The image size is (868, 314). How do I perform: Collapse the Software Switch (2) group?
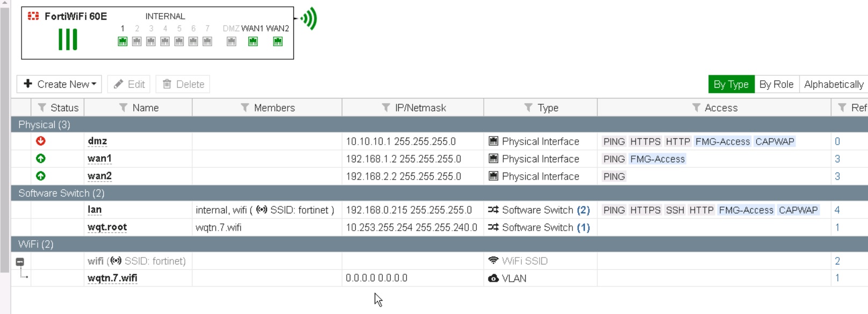coord(61,193)
